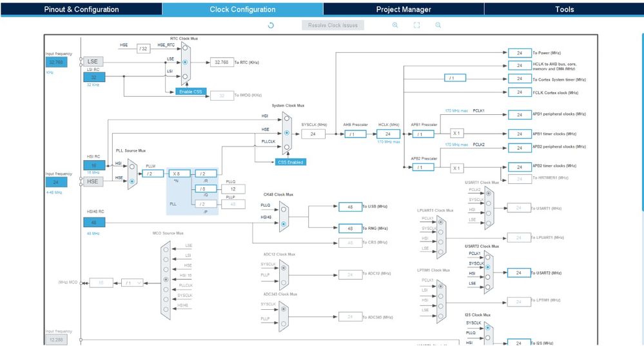Open the APB2 Prescaler dropdown
This screenshot has height=346, width=644.
pyautogui.click(x=423, y=167)
